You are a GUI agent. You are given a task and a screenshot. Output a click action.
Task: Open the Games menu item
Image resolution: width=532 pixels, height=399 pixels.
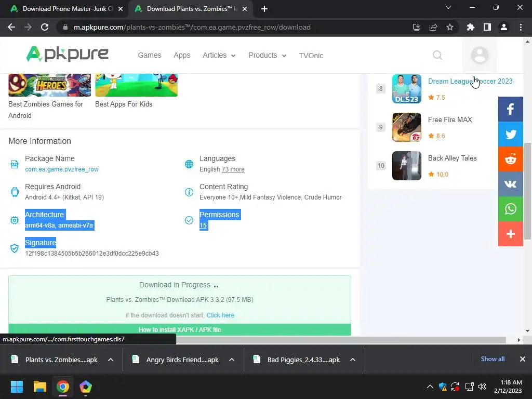coord(149,55)
